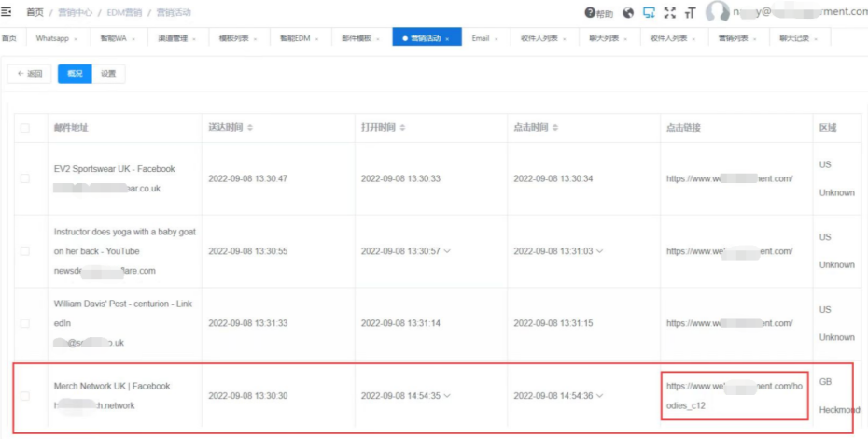Close the Whatsapp tab with its x
The height and width of the screenshot is (439, 868).
pos(76,39)
